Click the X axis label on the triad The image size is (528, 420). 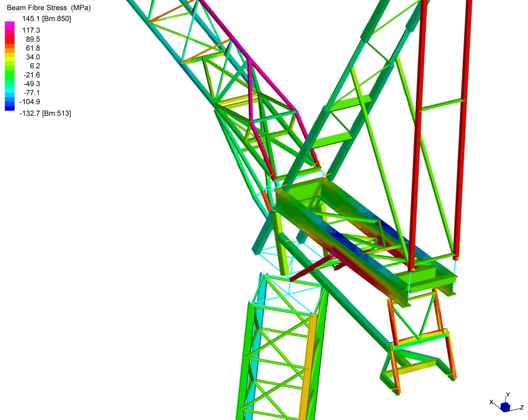coord(491,402)
